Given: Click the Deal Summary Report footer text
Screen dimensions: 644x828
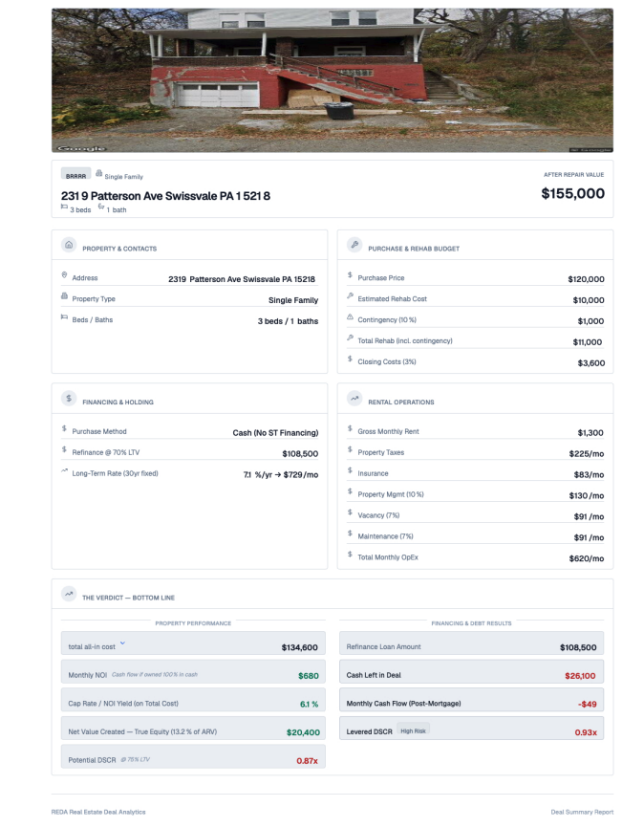Looking at the screenshot, I should 582,812.
